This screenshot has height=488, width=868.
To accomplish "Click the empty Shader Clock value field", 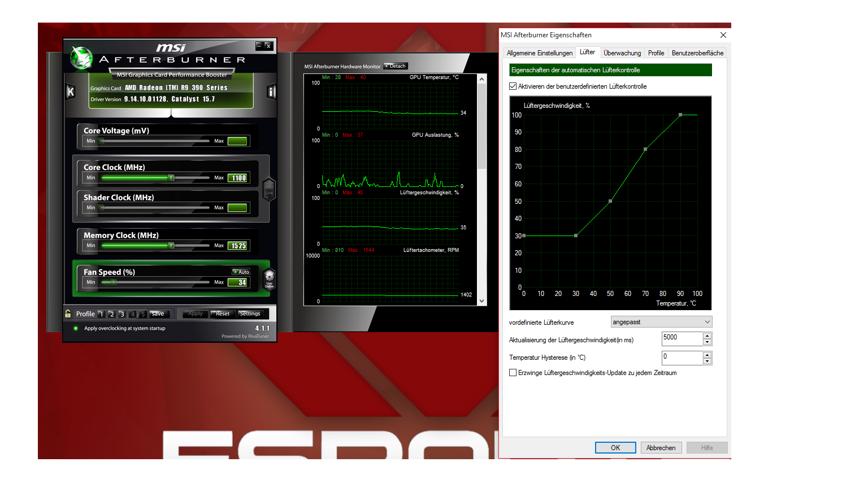I will 237,208.
